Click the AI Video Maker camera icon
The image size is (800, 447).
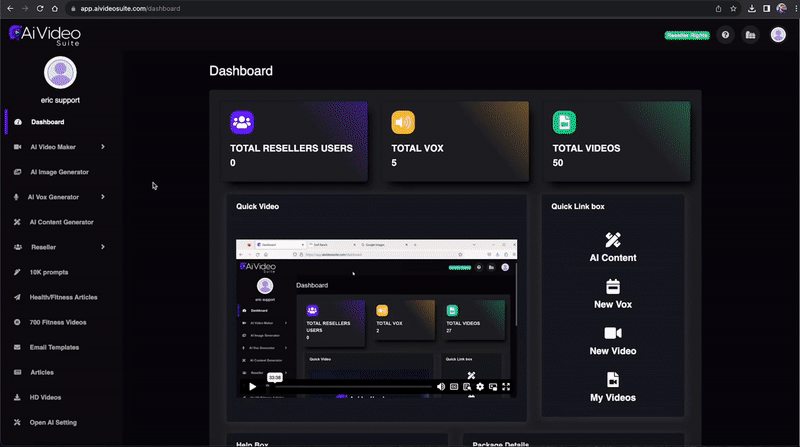tap(17, 147)
